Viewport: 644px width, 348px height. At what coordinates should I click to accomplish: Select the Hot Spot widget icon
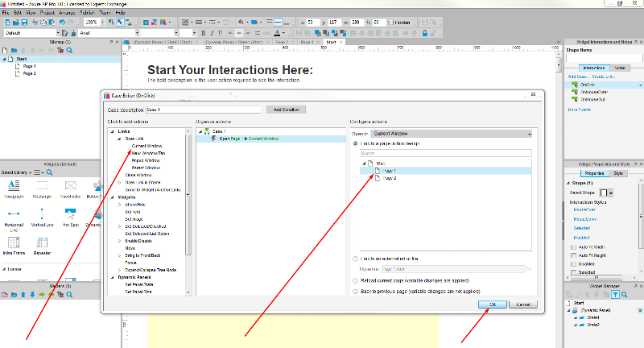[70, 213]
